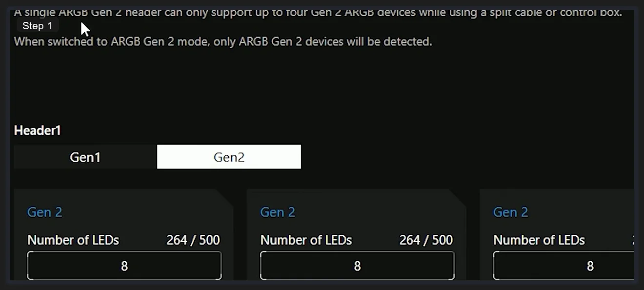Click the Gen 2 label on first card
This screenshot has width=644, height=290.
point(45,212)
